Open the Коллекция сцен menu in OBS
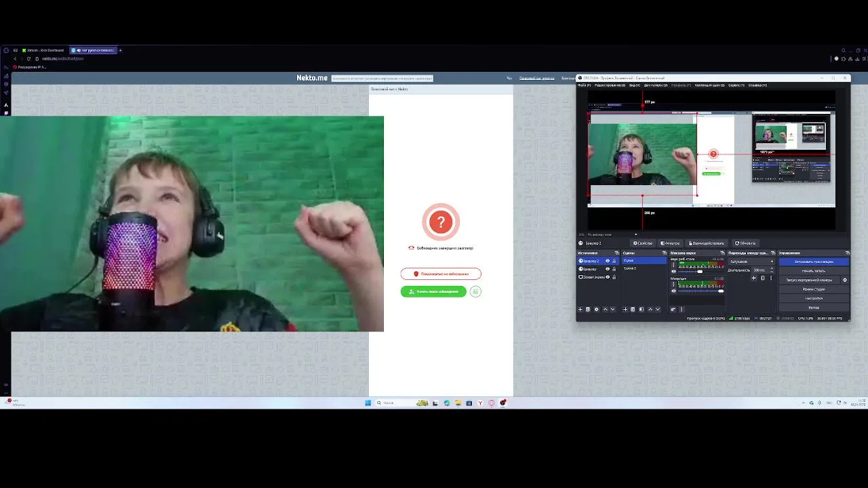Viewport: 868px width, 488px height. click(x=710, y=85)
